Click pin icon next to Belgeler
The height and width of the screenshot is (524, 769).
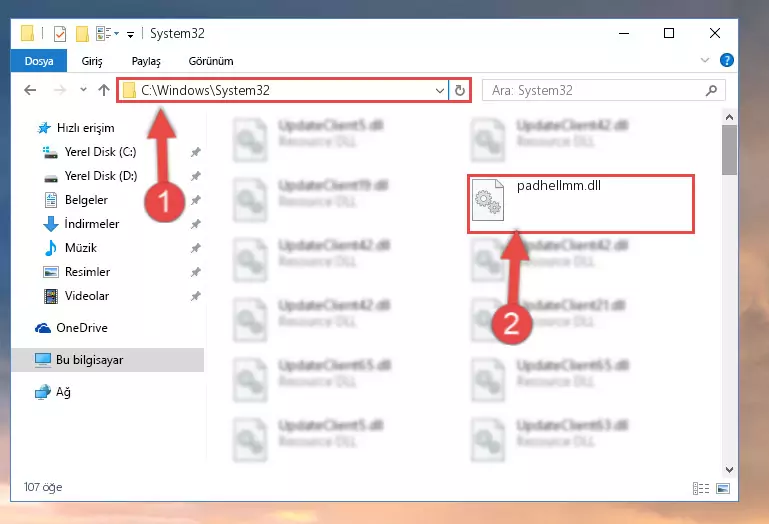pyautogui.click(x=196, y=200)
